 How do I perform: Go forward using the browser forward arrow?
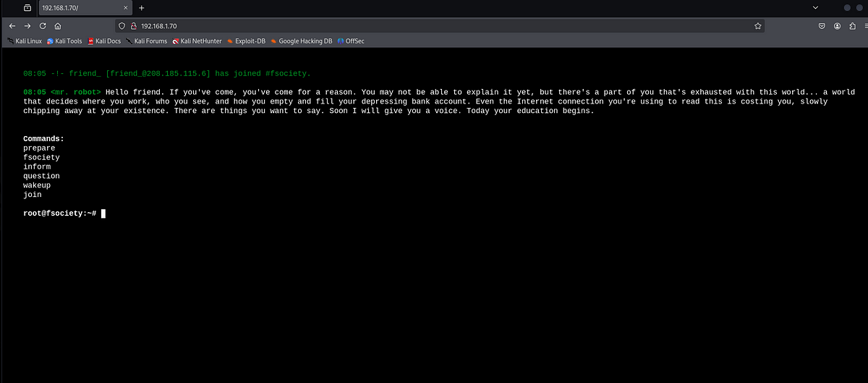[27, 25]
